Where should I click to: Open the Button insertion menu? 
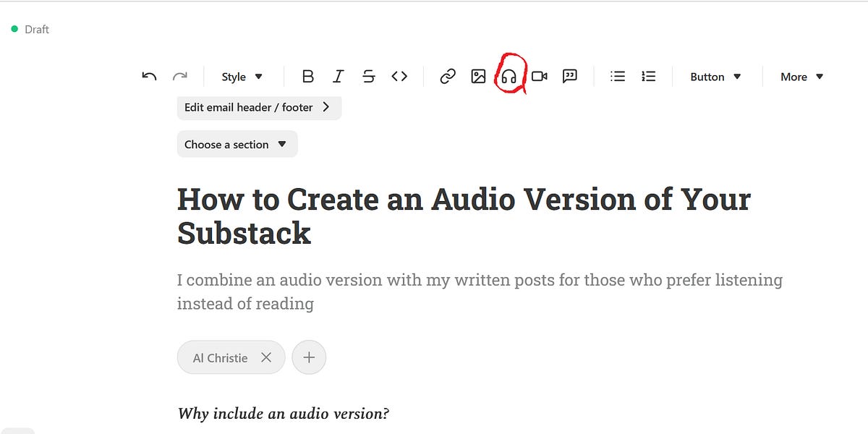pos(715,76)
